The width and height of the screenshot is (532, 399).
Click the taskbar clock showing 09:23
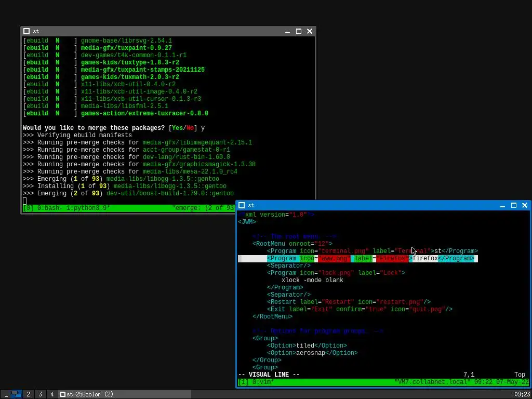click(522, 394)
